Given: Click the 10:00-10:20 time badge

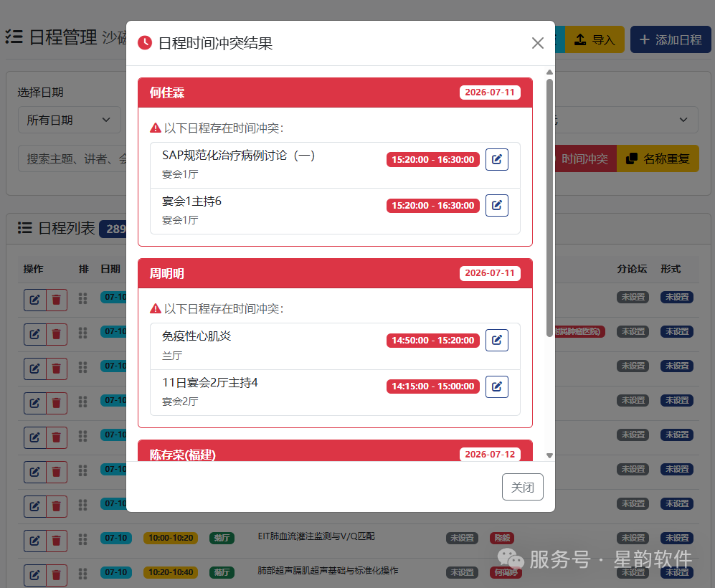Looking at the screenshot, I should (x=171, y=538).
